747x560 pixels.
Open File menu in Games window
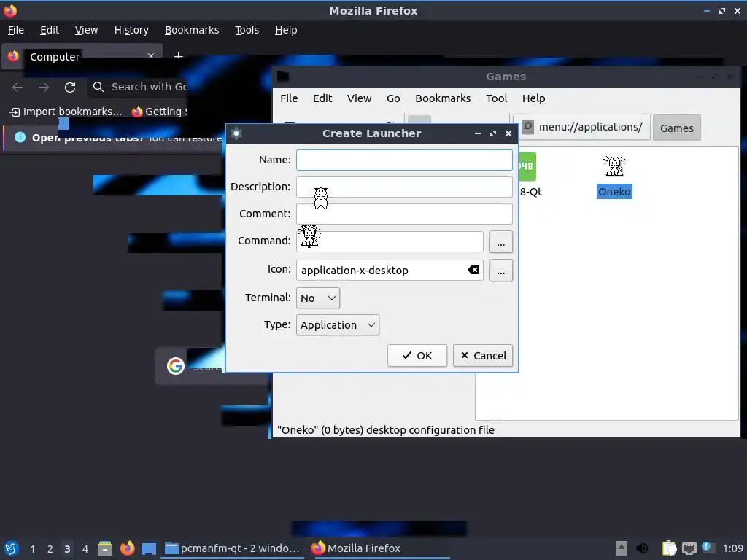coord(289,98)
